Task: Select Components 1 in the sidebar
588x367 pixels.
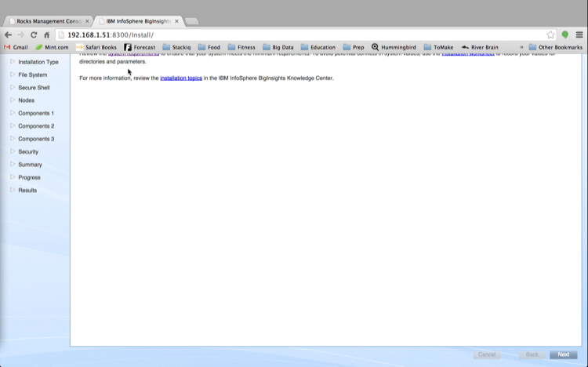Action: pos(36,113)
